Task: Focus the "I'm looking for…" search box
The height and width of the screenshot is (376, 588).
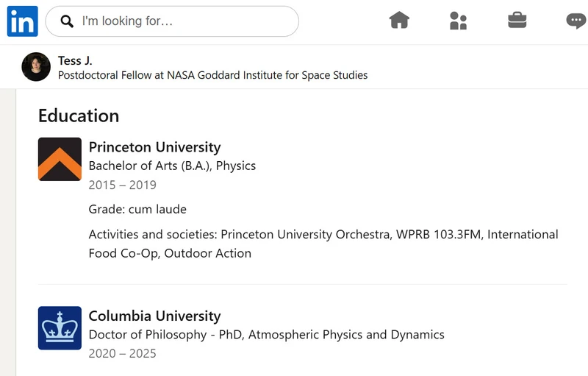Action: point(172,21)
